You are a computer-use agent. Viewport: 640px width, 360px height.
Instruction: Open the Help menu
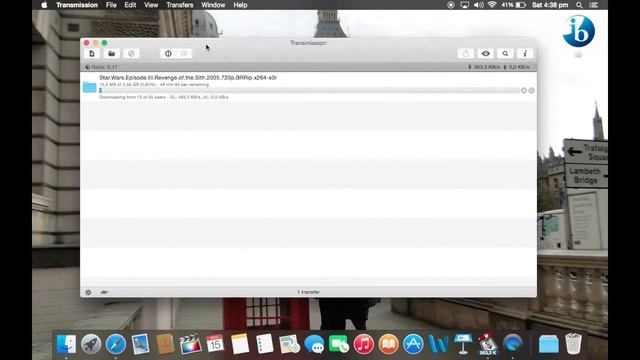[240, 5]
